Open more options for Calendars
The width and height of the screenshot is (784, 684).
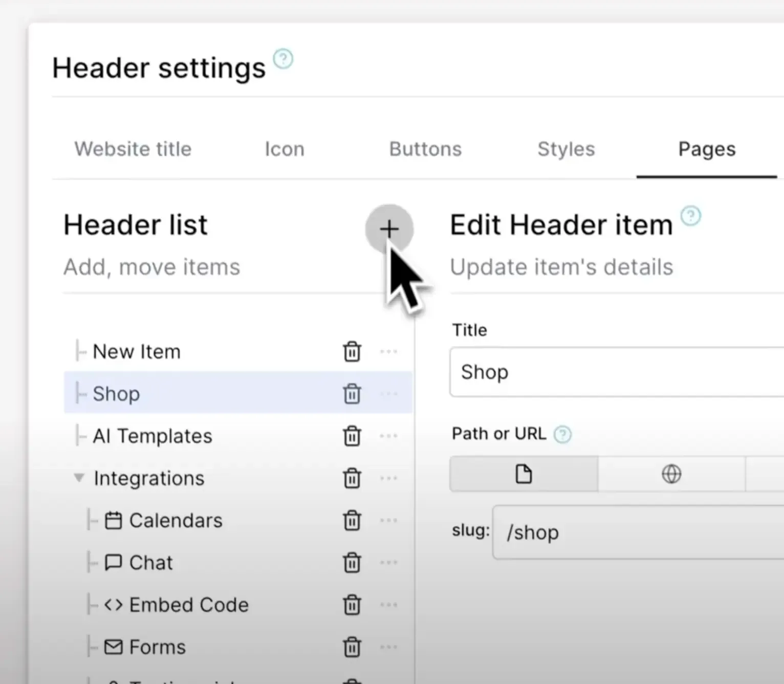click(x=389, y=521)
